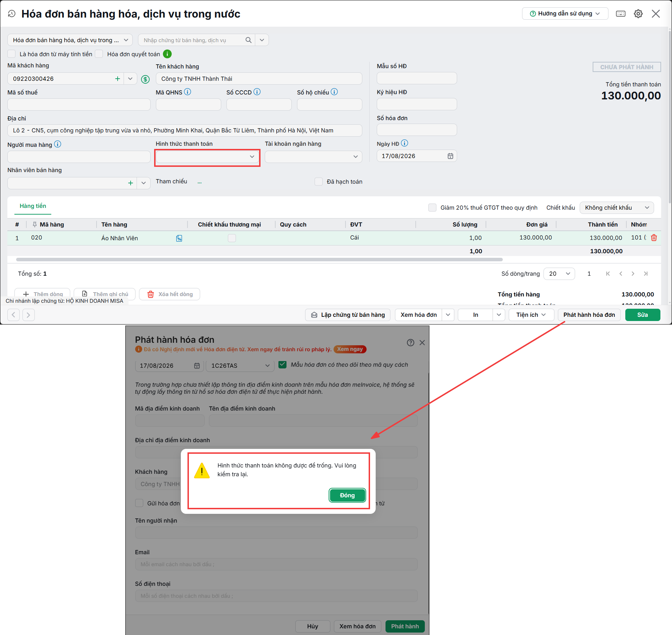
Task: Click the green plus to add customer
Action: coord(118,79)
